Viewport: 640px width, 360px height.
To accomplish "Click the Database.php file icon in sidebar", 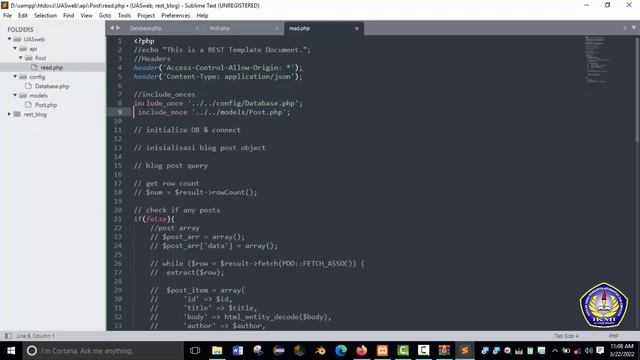I will point(29,86).
